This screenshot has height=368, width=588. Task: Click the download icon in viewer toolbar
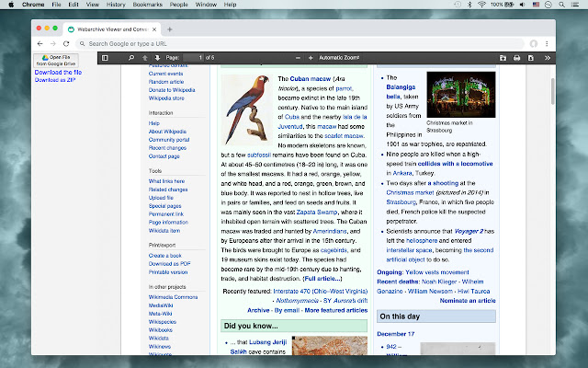coord(531,58)
